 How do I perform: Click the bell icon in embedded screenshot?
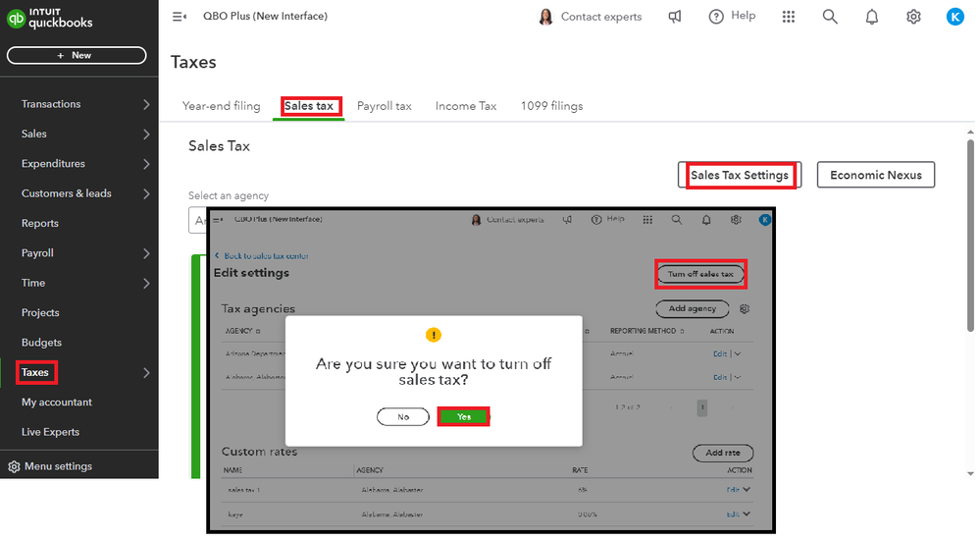point(706,220)
